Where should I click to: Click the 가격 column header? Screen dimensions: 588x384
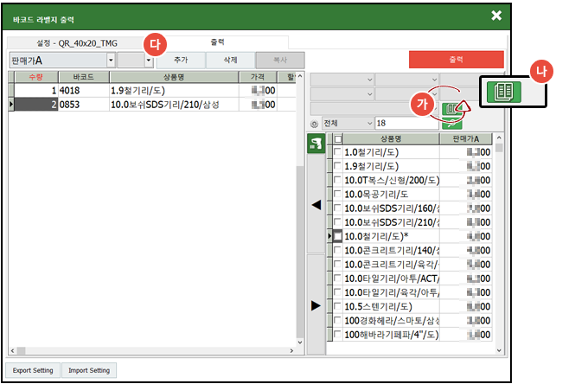[258, 77]
